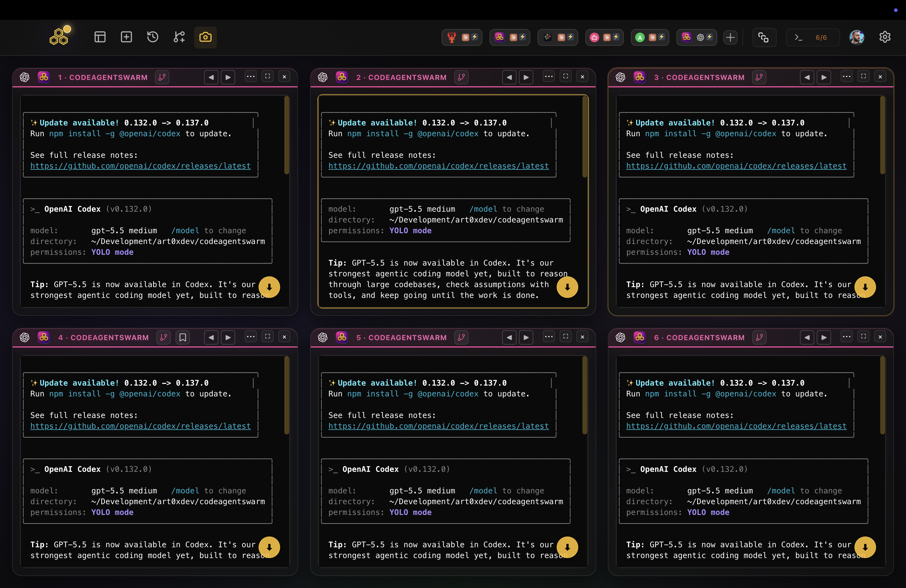Select the honeycomb project tab with Claude icon

510,37
